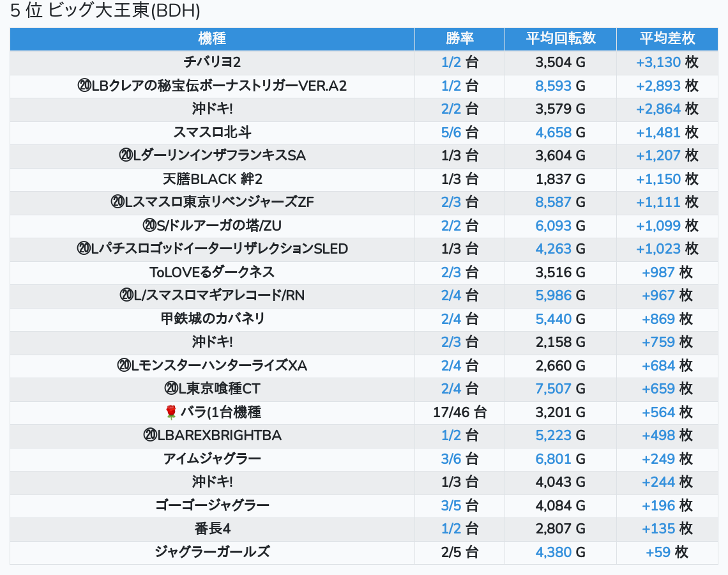
Task: Select the LBAREXBRIGHTBA machine name
Action: 212,435
